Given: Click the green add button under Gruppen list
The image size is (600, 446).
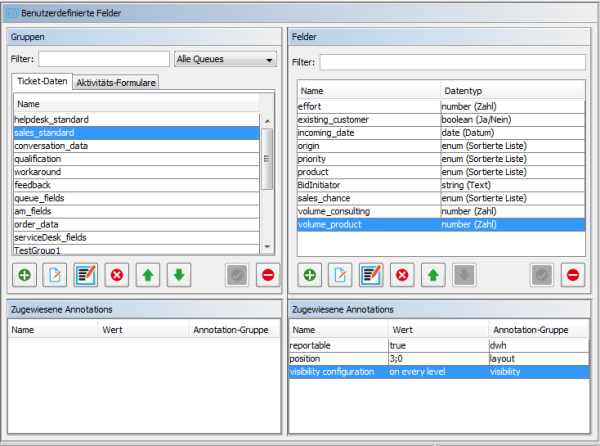Looking at the screenshot, I should (x=25, y=274).
